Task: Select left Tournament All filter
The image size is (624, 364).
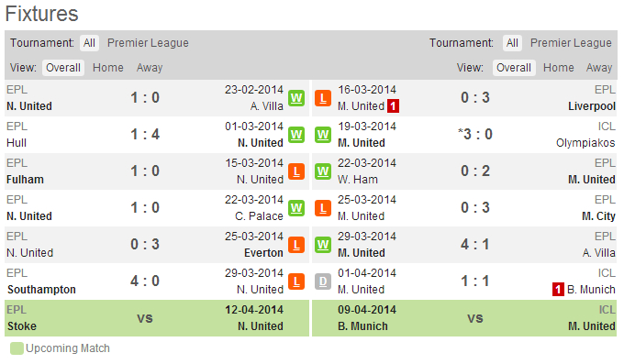Action: [89, 43]
